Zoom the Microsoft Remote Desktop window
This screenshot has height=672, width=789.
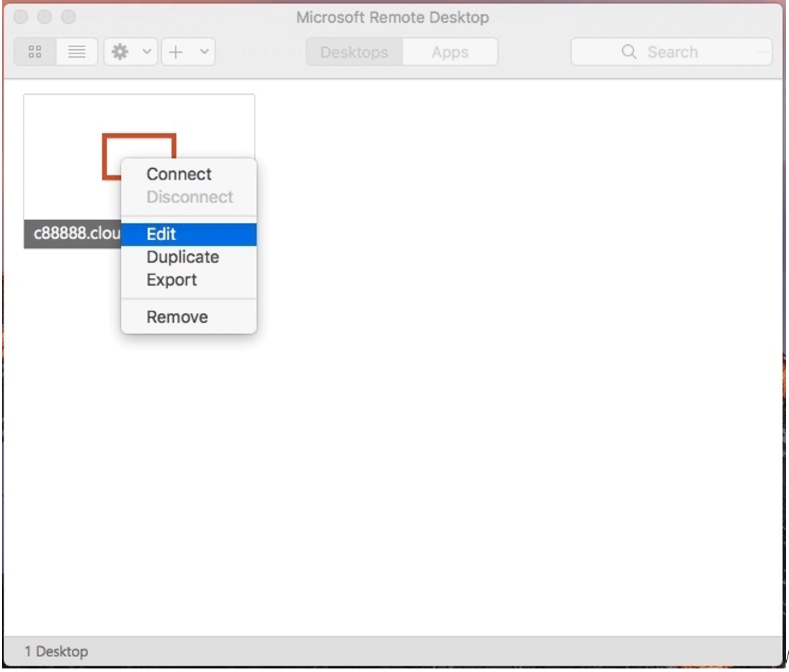pyautogui.click(x=68, y=17)
